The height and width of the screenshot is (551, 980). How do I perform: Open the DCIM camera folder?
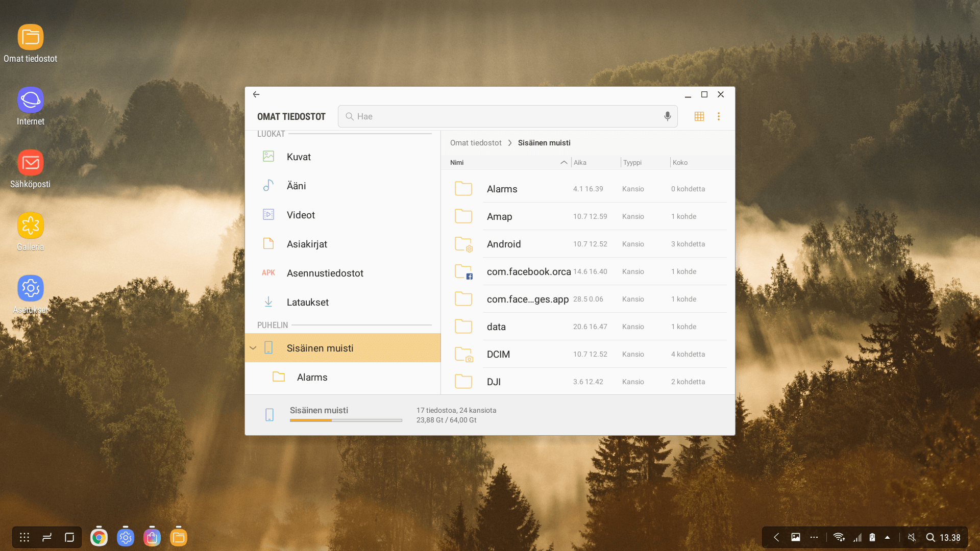(498, 354)
